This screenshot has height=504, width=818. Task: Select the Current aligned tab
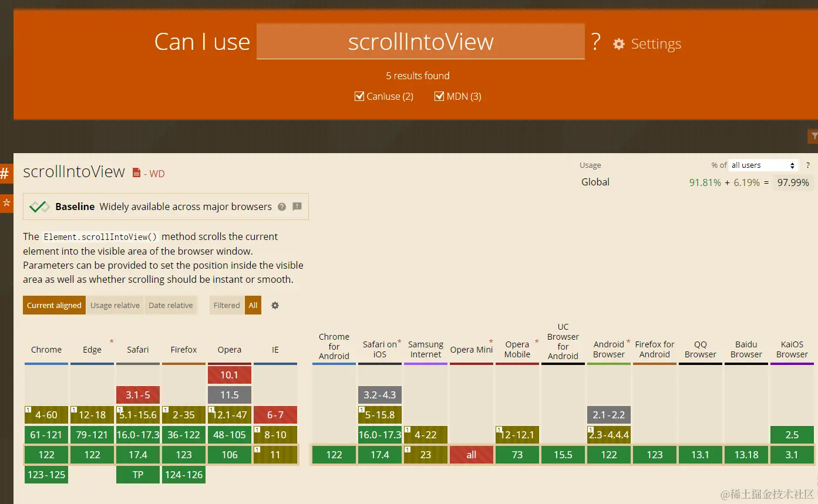click(54, 305)
